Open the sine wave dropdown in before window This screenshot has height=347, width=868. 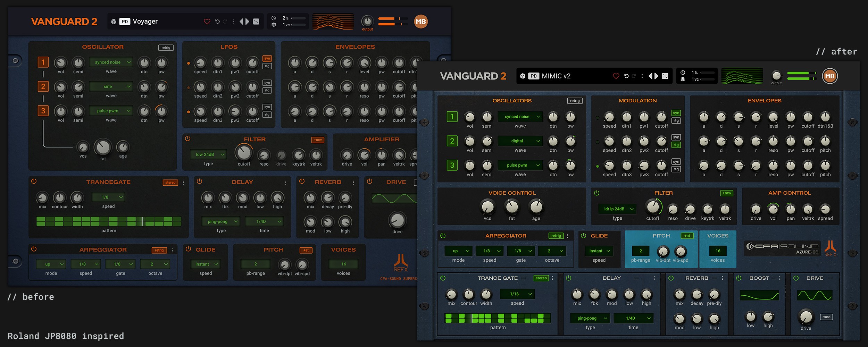tap(111, 86)
